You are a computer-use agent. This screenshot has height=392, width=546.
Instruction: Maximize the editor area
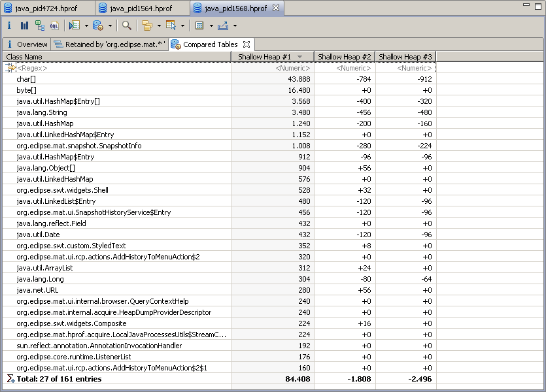click(x=538, y=7)
